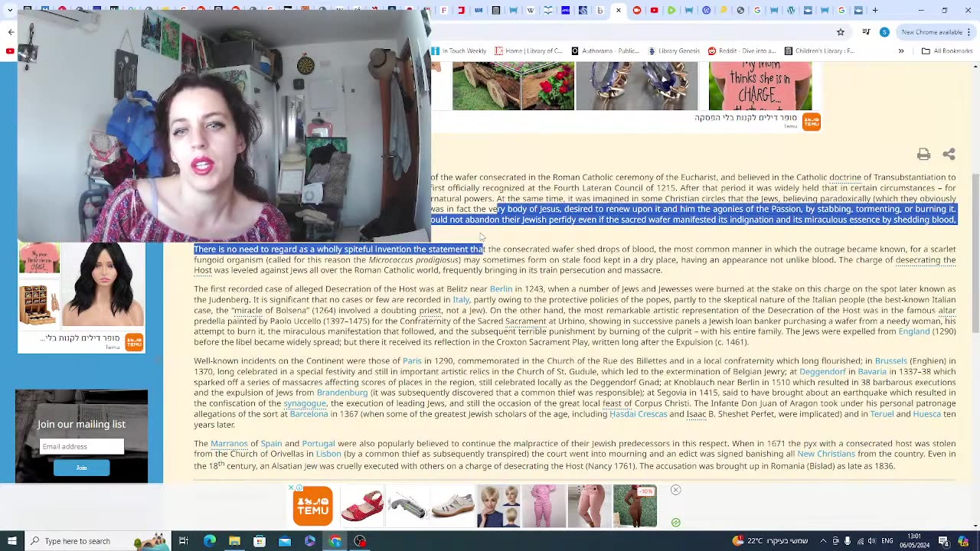Follow the England link in article
Viewport: 980px width, 551px height.
pyautogui.click(x=914, y=331)
